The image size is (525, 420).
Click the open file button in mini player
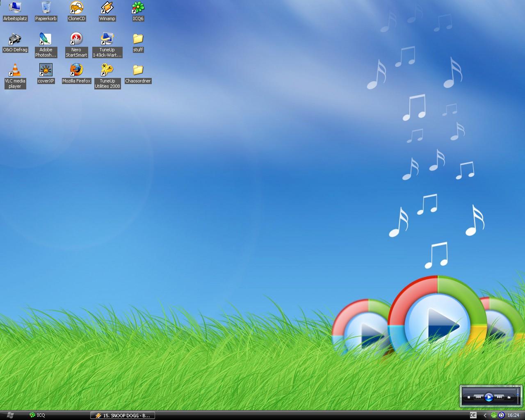tap(509, 397)
